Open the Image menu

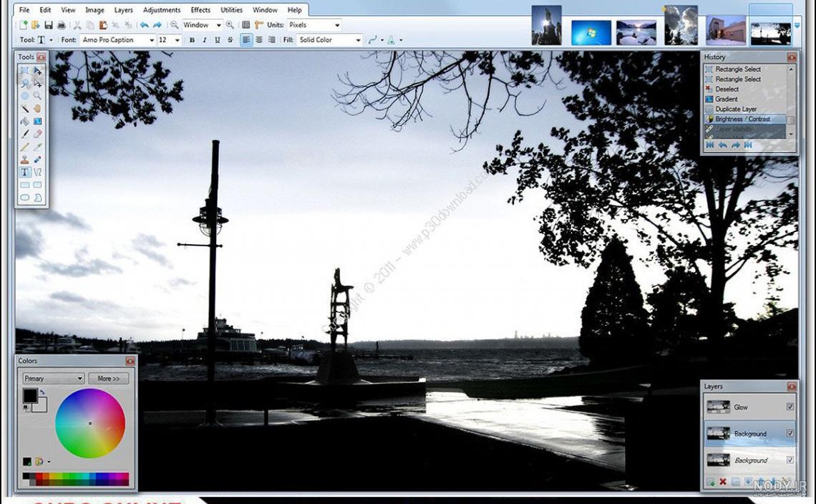click(94, 10)
